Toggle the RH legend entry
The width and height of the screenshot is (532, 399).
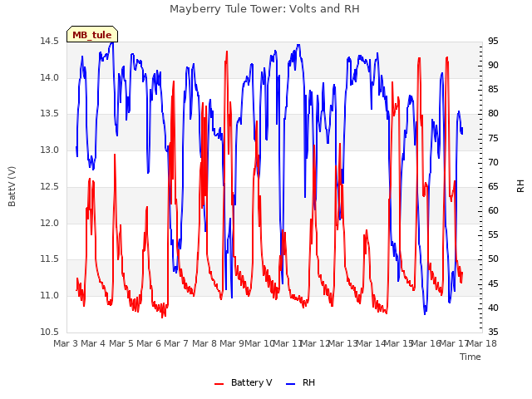point(301,382)
